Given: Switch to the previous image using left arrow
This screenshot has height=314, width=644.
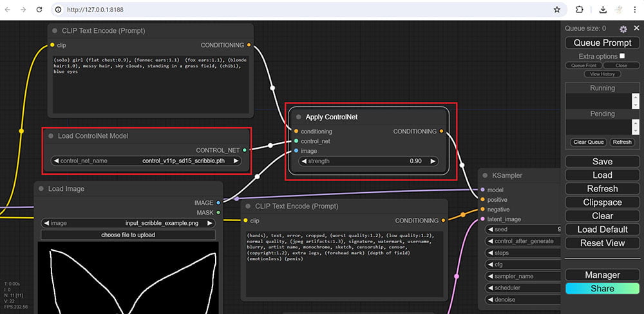Looking at the screenshot, I should pos(46,223).
